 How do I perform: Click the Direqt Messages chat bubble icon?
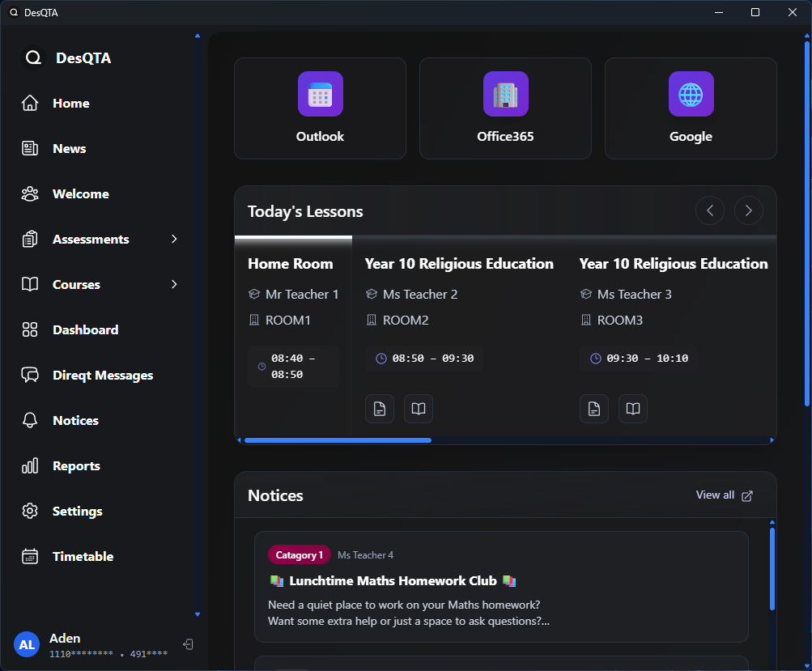click(x=30, y=375)
